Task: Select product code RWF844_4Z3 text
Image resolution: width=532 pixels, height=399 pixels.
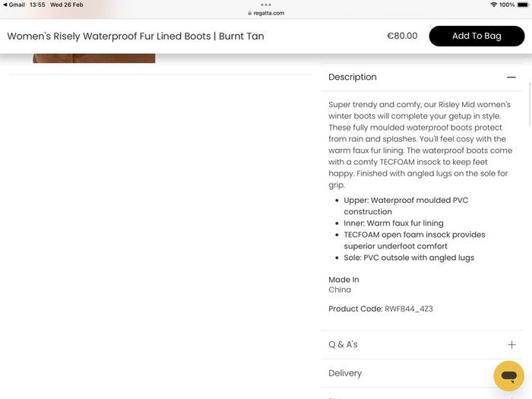Action: (x=409, y=309)
